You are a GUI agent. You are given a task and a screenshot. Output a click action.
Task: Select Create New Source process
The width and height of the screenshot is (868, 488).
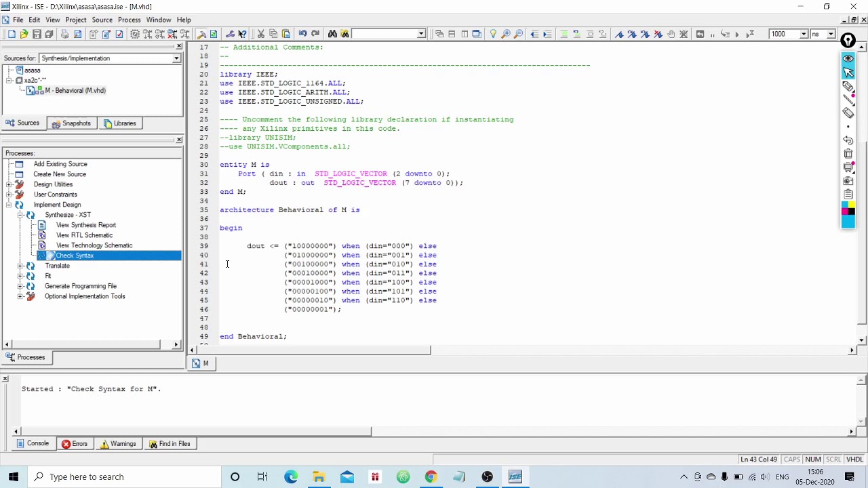point(60,174)
